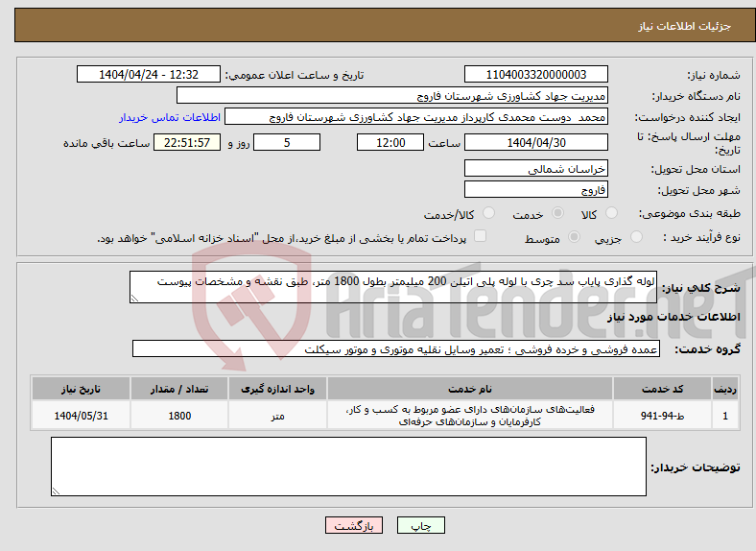The width and height of the screenshot is (756, 551).
Task: Click the province field خراسان شمالی
Action: coord(535,168)
